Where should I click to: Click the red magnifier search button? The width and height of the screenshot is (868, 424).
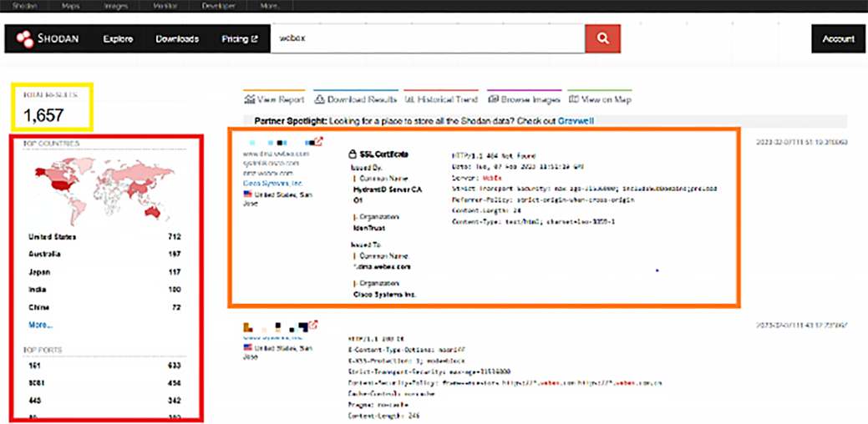(603, 38)
